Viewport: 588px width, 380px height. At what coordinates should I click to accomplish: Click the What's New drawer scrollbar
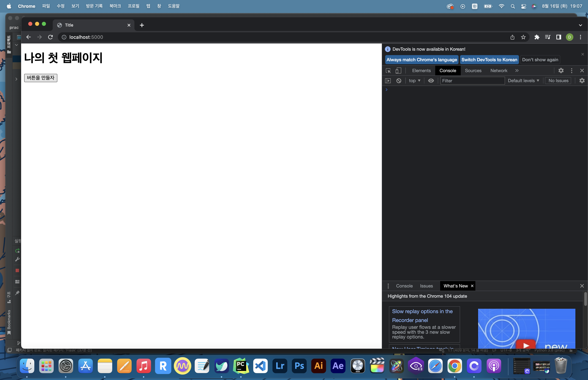pos(585,299)
